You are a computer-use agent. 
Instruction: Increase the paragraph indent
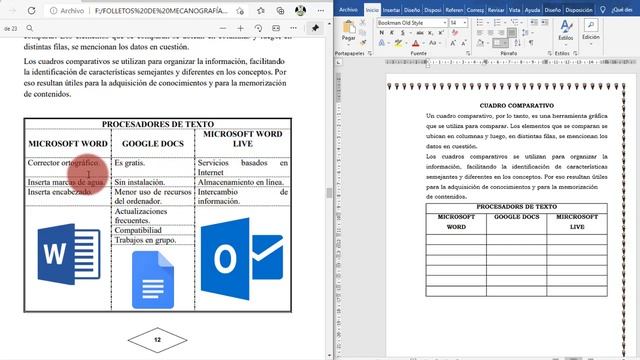(544, 22)
